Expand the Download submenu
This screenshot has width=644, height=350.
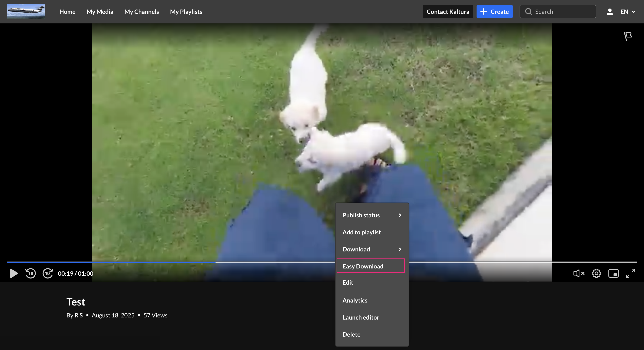tap(372, 249)
